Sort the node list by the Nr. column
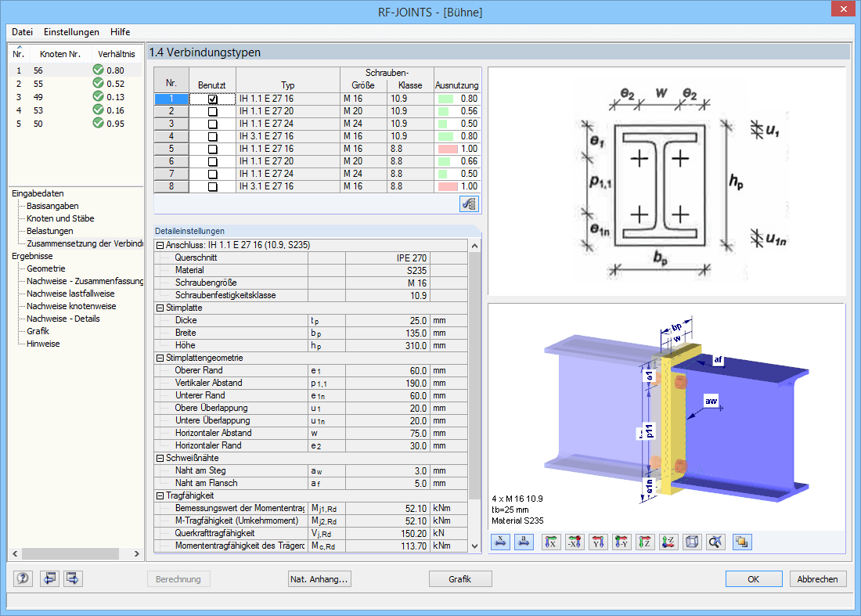 click(x=19, y=54)
